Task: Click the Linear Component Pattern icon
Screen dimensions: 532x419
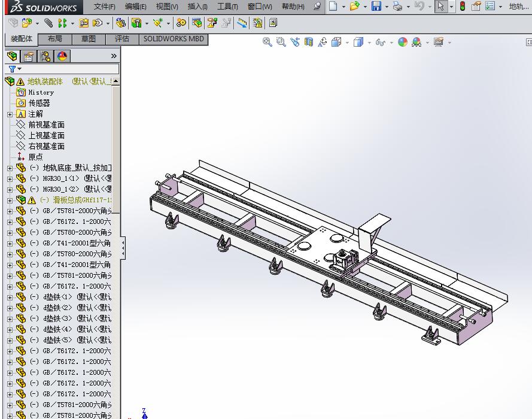Action: tap(62, 23)
